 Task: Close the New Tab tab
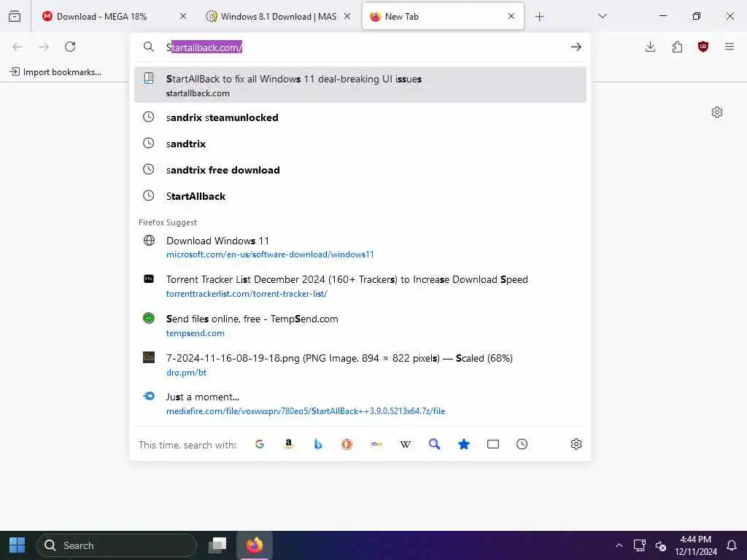511,16
